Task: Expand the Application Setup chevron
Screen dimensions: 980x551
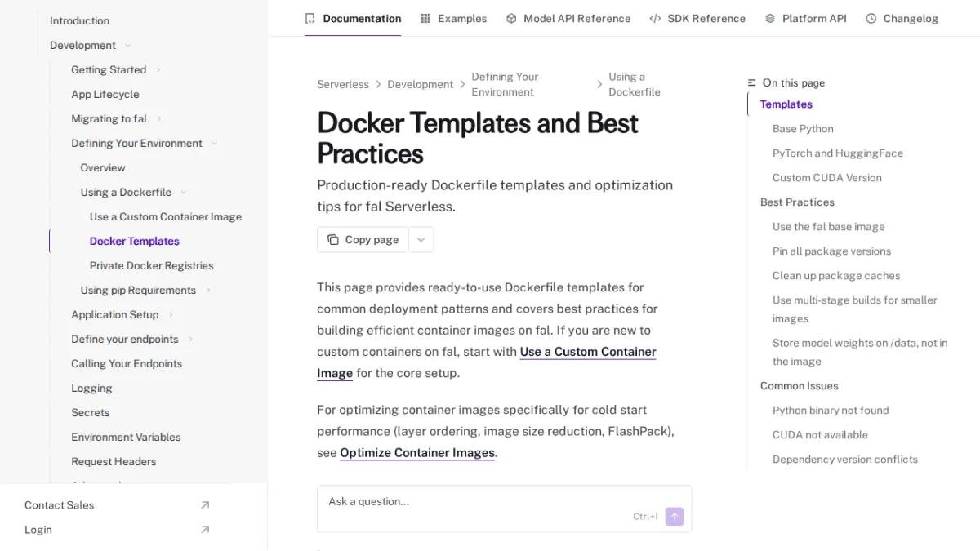Action: (x=171, y=315)
